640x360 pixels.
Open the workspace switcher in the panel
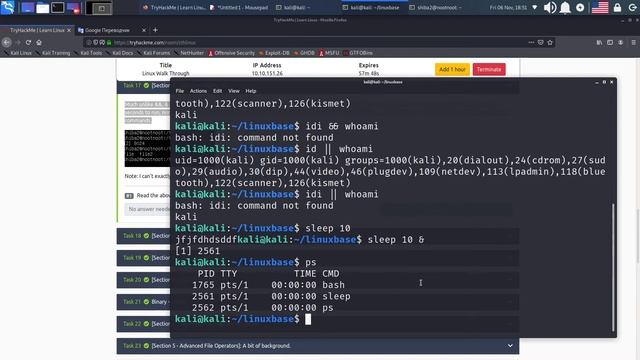pyautogui.click(x=99, y=8)
